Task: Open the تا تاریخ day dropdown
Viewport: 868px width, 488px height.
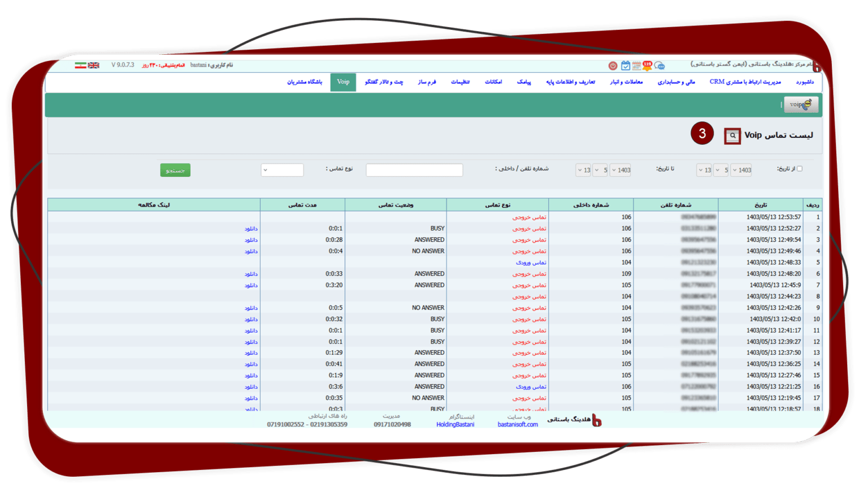Action: tap(583, 170)
